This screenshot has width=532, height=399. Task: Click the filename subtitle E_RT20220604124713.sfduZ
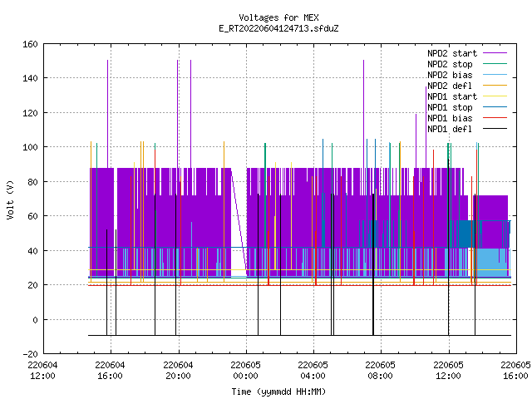[x=278, y=28]
